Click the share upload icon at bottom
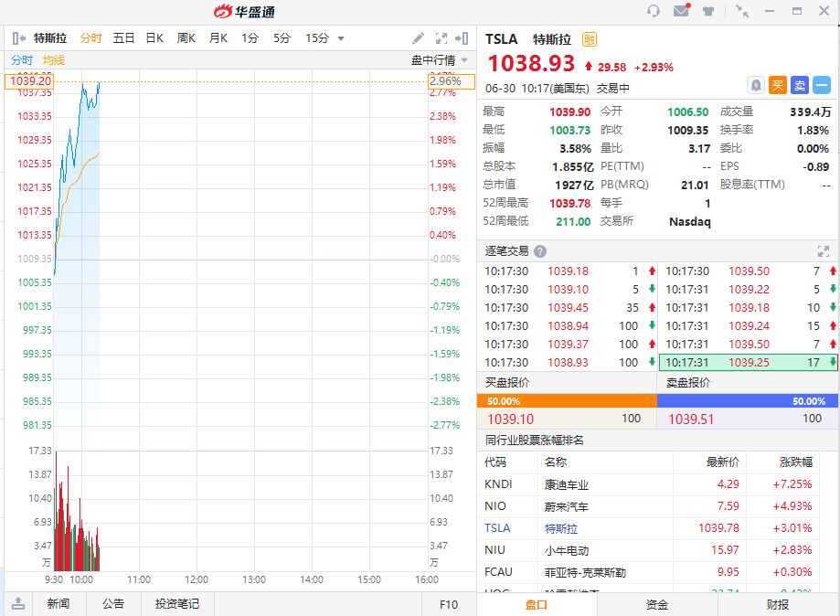 point(18,604)
